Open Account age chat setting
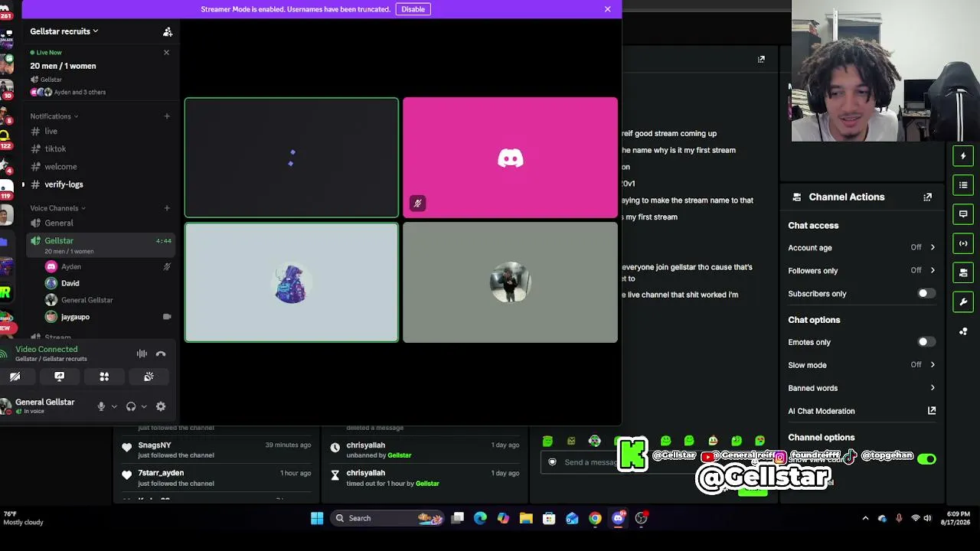980x551 pixels. (862, 248)
